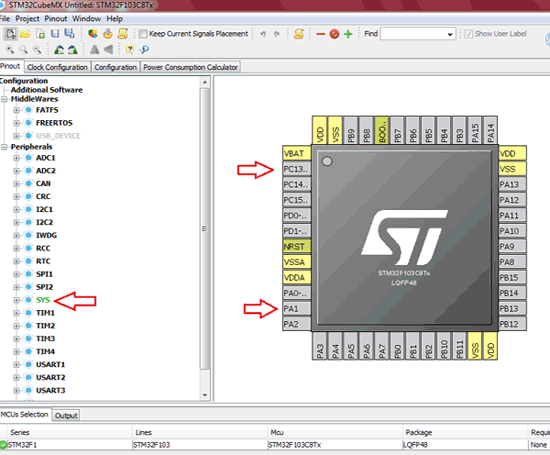Open the Pinout menu in the menu bar
The width and height of the screenshot is (550, 455).
point(55,19)
